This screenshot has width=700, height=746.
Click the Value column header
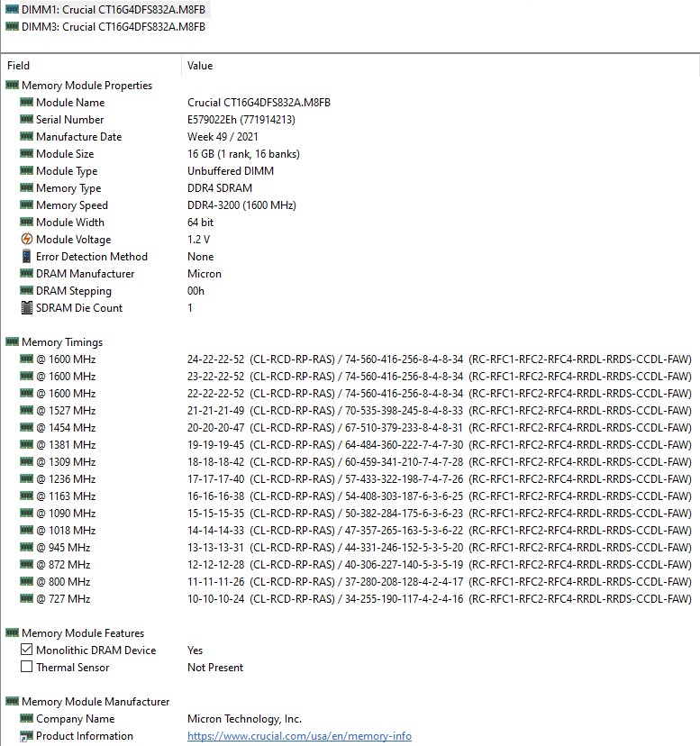click(x=200, y=66)
